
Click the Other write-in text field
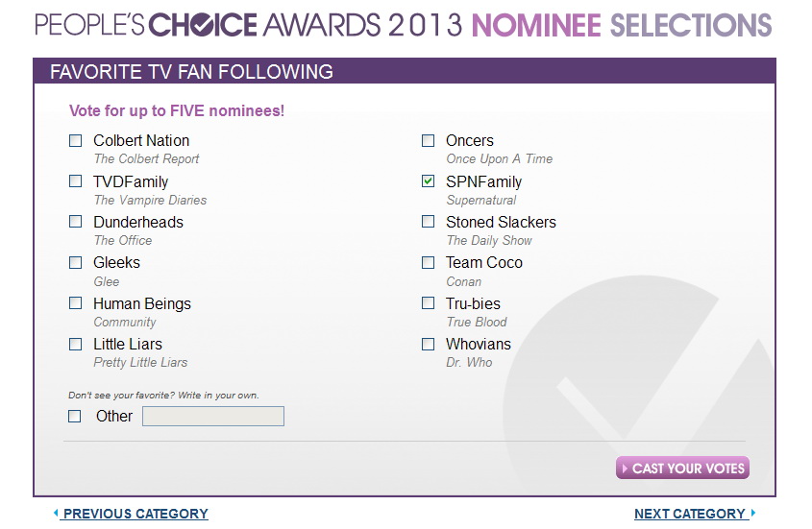pos(213,416)
